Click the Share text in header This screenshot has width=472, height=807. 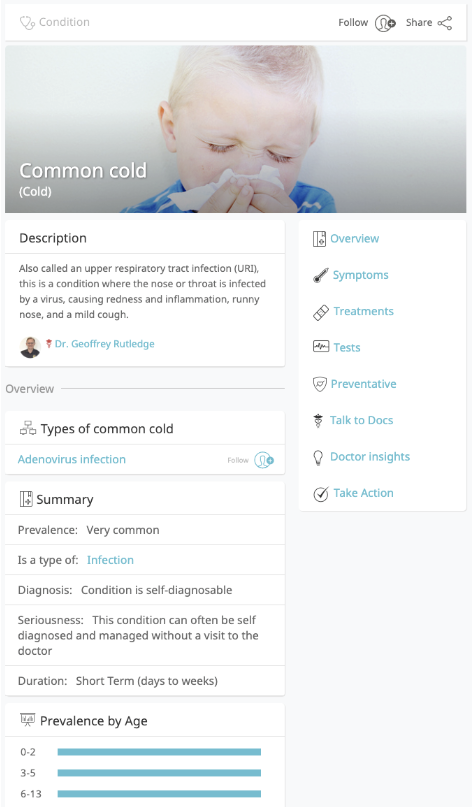pyautogui.click(x=419, y=23)
